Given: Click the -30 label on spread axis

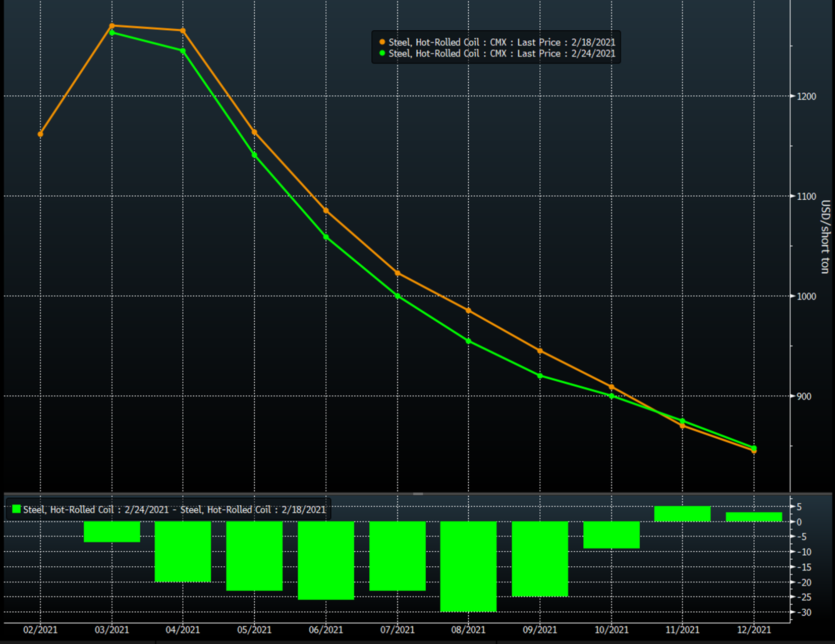Looking at the screenshot, I should 804,612.
